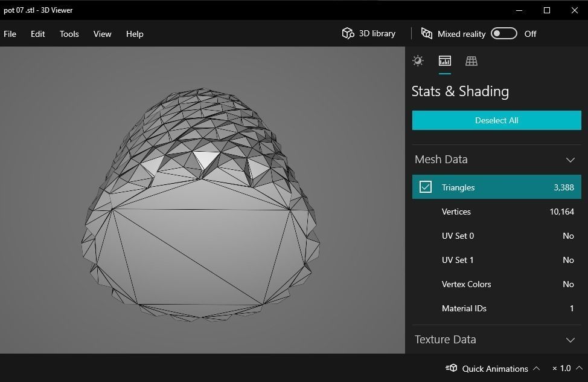Click the 3D library cube icon

(x=348, y=34)
